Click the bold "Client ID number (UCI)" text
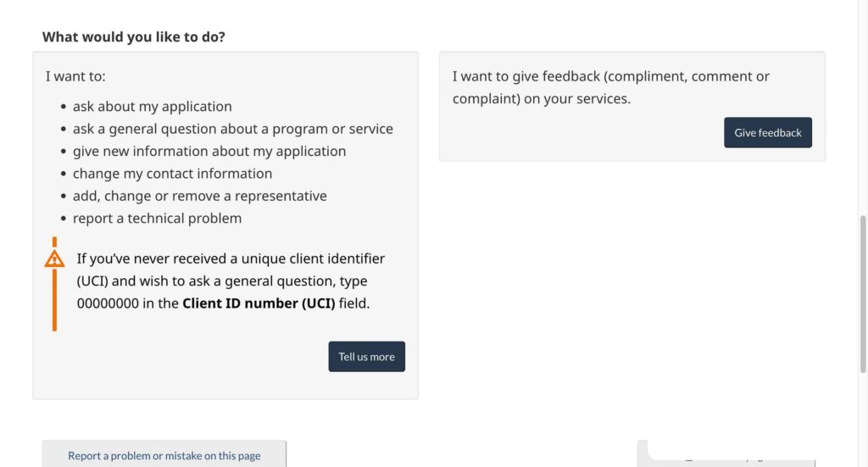This screenshot has width=868, height=467. pos(259,303)
